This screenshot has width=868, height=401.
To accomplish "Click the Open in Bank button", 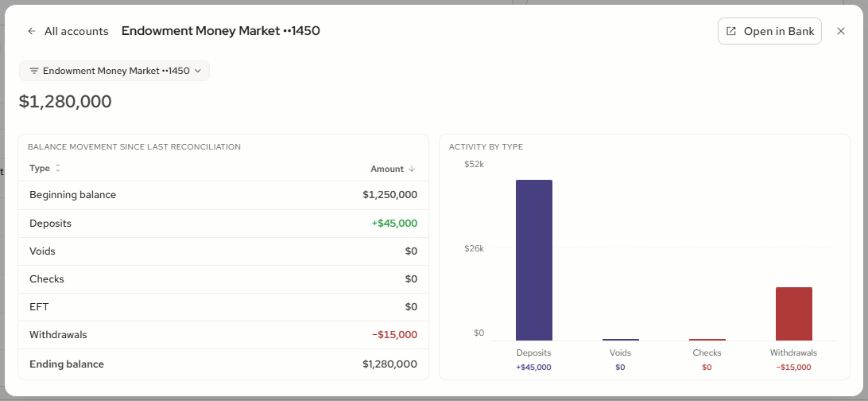I will pyautogui.click(x=769, y=31).
